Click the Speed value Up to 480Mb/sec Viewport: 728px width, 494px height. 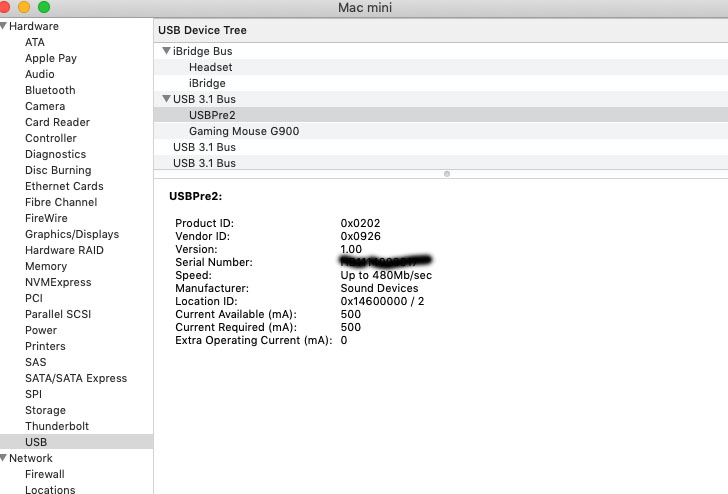pos(386,275)
